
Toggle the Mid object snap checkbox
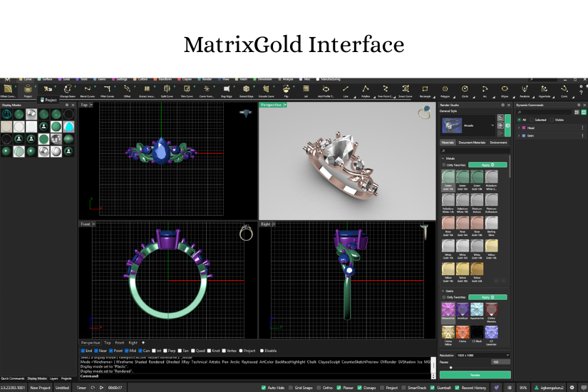click(127, 351)
